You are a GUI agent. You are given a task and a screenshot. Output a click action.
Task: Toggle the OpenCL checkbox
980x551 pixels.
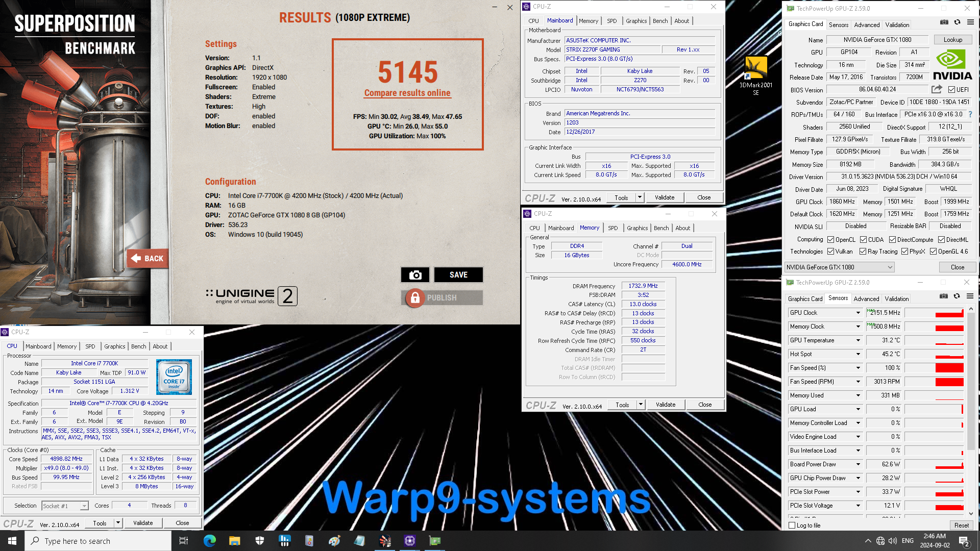(830, 240)
